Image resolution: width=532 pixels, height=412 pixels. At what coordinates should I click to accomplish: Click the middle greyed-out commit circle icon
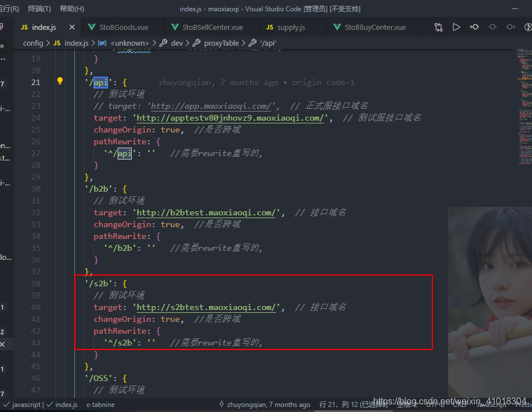pyautogui.click(x=492, y=27)
